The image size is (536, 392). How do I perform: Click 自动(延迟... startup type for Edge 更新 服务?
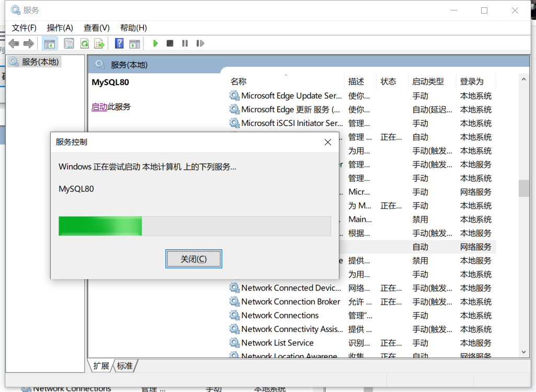pos(432,109)
